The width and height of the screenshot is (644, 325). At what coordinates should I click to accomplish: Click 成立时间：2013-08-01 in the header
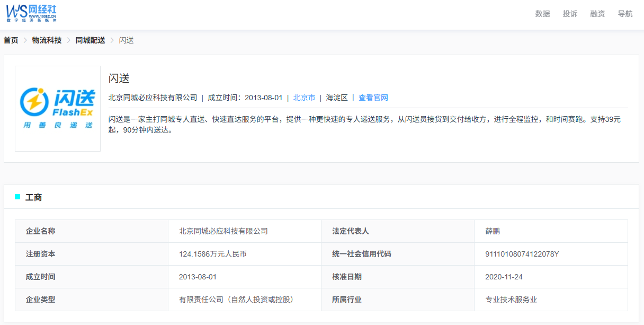[x=245, y=98]
